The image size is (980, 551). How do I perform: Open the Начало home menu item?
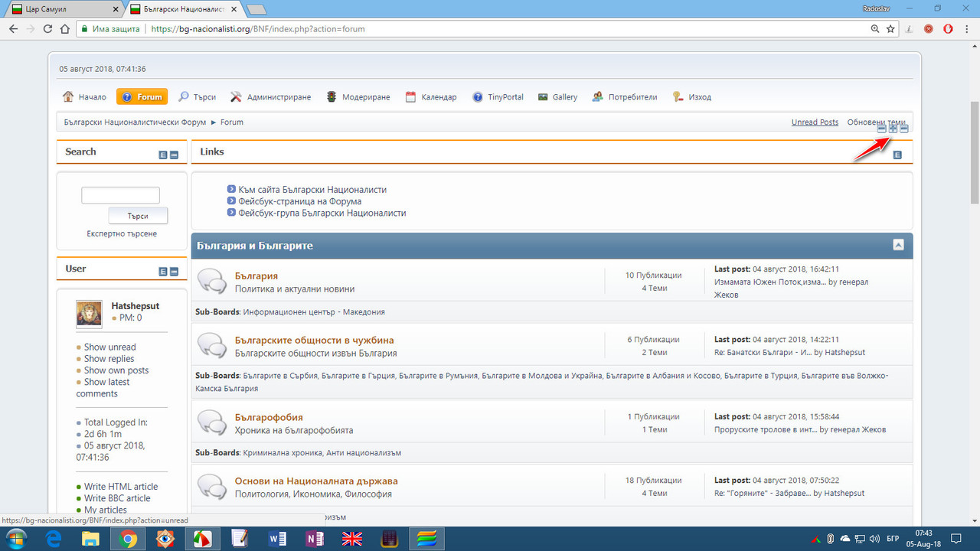coord(85,97)
